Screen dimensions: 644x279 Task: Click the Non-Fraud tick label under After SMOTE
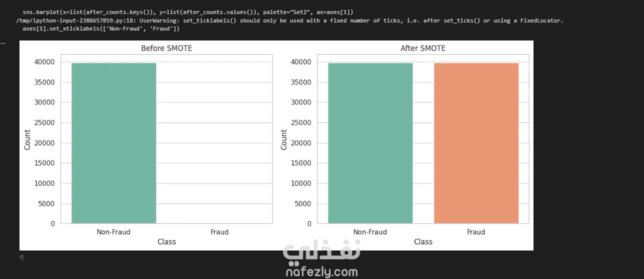(x=370, y=232)
